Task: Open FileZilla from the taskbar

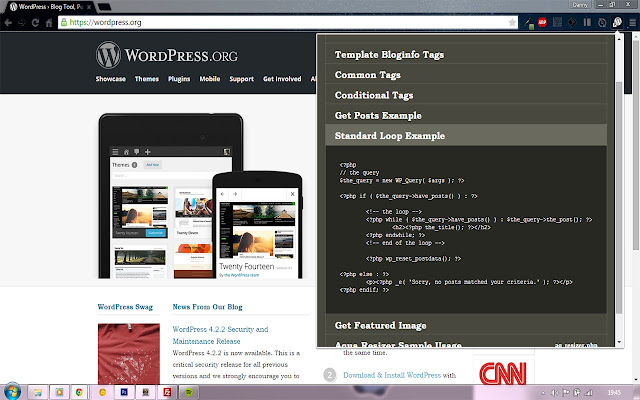Action: 167,392
